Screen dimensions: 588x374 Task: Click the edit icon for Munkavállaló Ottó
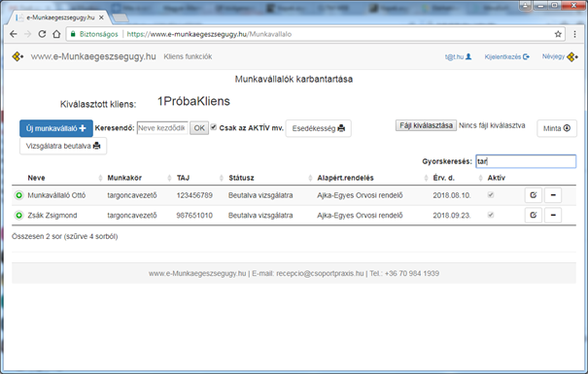click(533, 195)
